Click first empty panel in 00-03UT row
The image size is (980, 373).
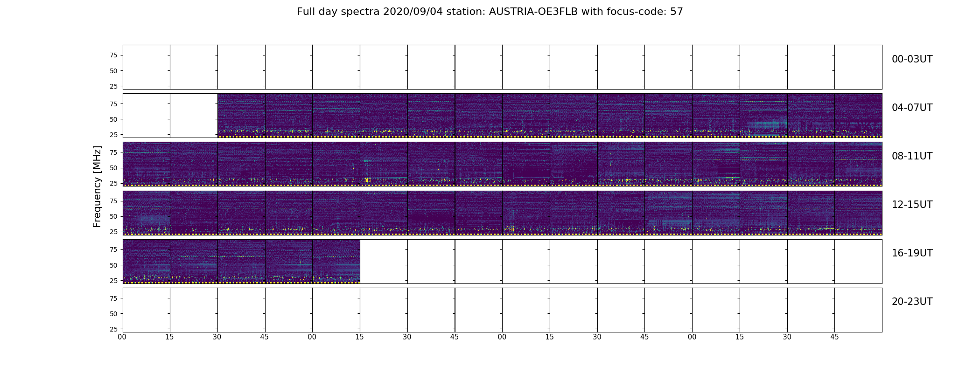(147, 67)
